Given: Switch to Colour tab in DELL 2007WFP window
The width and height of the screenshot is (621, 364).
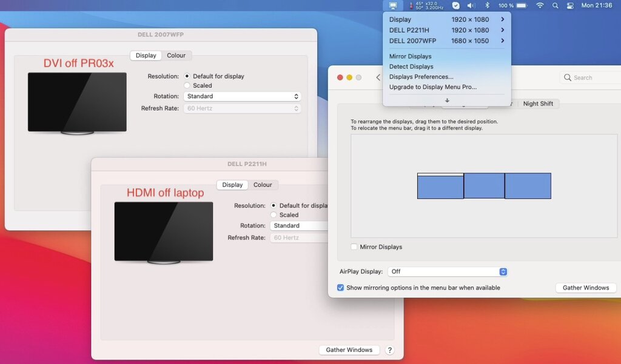Looking at the screenshot, I should (176, 56).
